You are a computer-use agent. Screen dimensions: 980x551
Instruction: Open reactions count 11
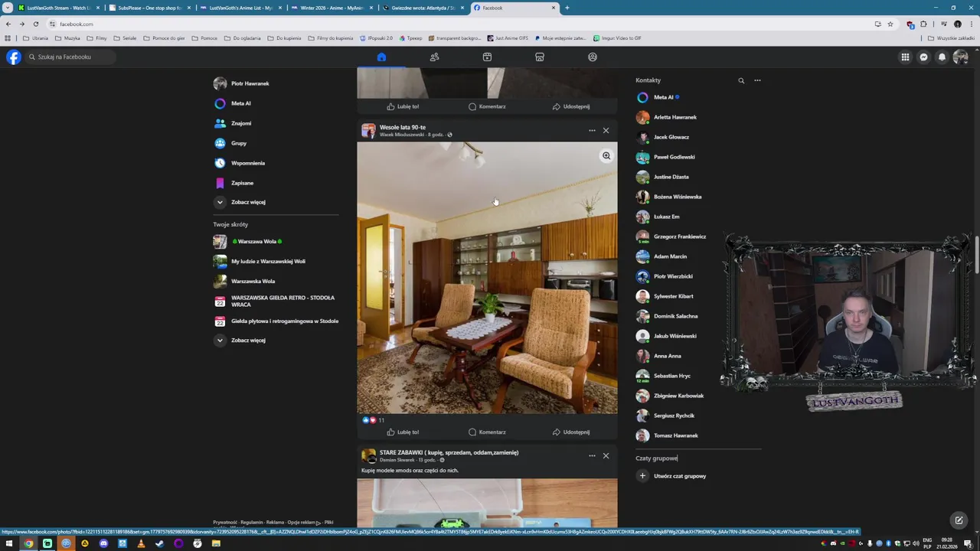(x=381, y=420)
